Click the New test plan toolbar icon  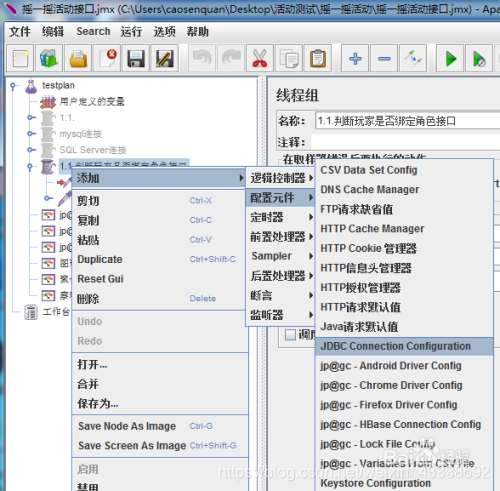[x=20, y=59]
